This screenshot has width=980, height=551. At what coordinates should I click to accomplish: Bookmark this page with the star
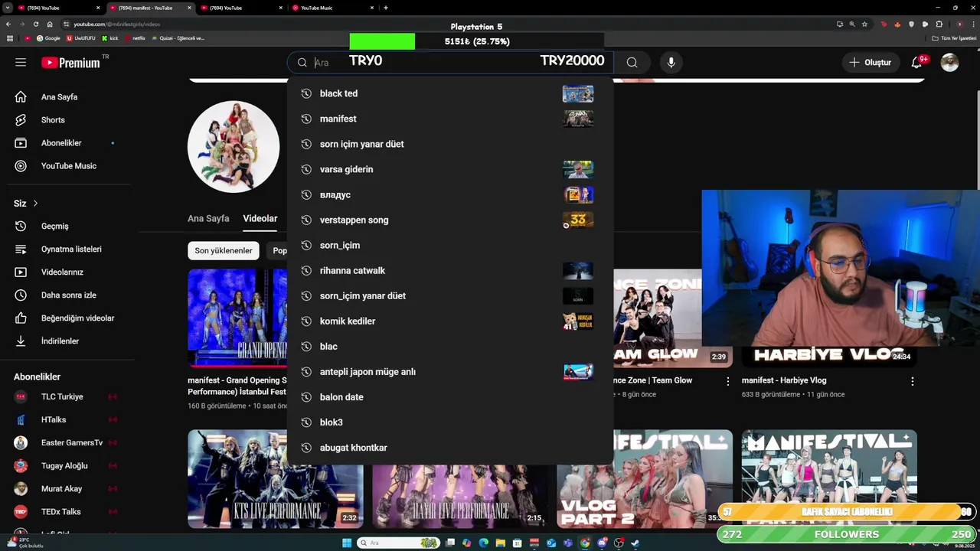click(x=864, y=24)
